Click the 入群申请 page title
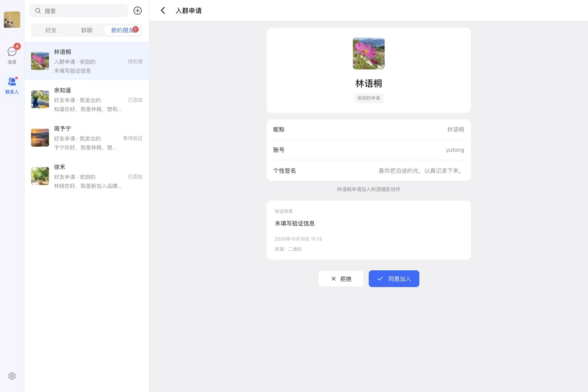This screenshot has height=392, width=588. click(x=189, y=11)
